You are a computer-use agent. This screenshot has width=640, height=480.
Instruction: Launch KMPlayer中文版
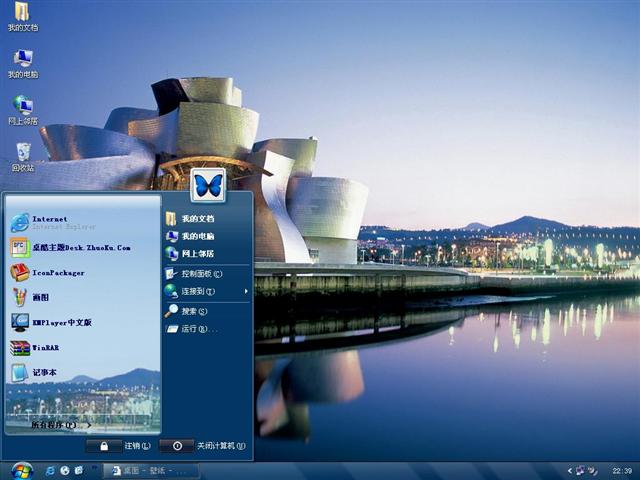tap(60, 322)
